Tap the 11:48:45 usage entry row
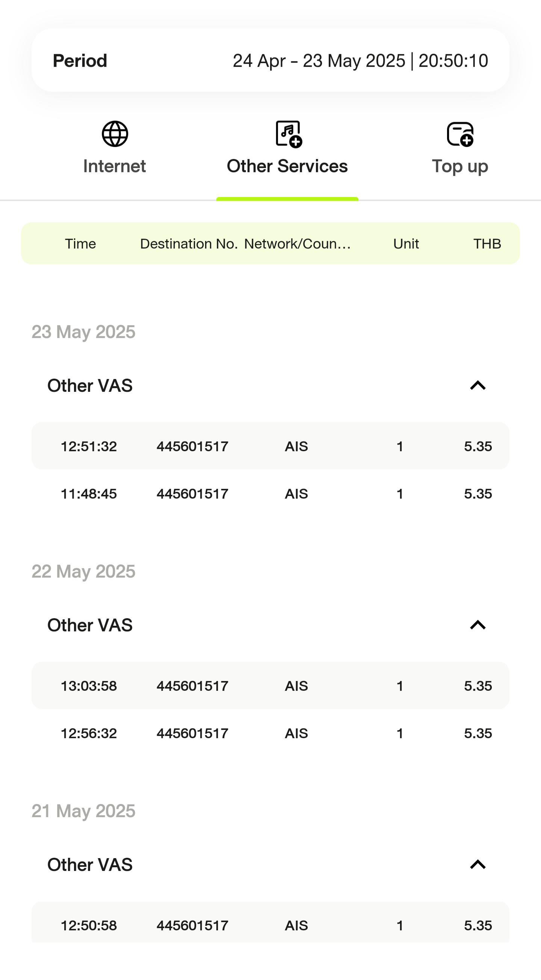Screen dimensions: 541x980 [x=270, y=494]
